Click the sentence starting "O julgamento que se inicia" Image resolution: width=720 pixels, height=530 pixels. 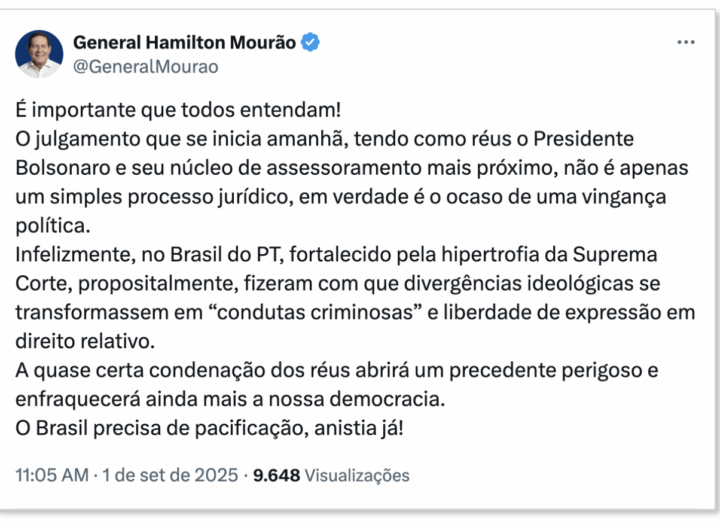(x=300, y=138)
